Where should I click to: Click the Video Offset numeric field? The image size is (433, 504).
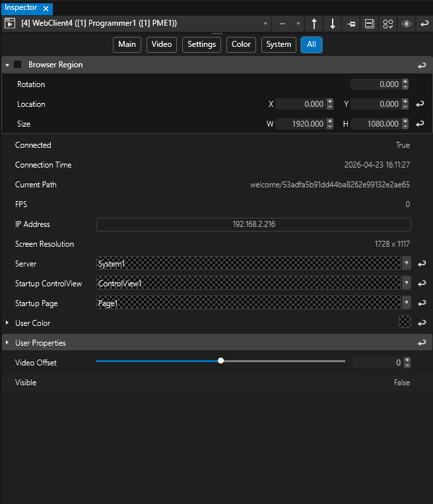378,363
